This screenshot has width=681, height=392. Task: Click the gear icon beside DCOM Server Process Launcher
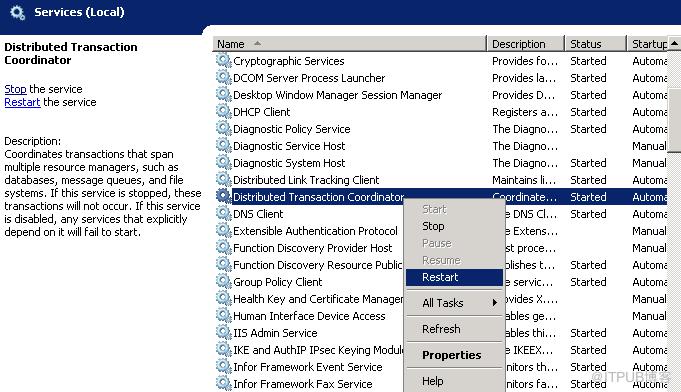click(223, 77)
